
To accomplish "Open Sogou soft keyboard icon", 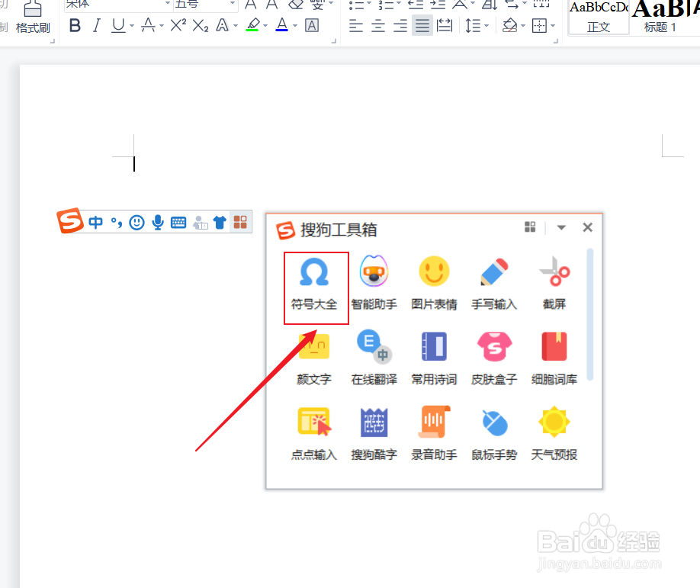I will pyautogui.click(x=178, y=223).
